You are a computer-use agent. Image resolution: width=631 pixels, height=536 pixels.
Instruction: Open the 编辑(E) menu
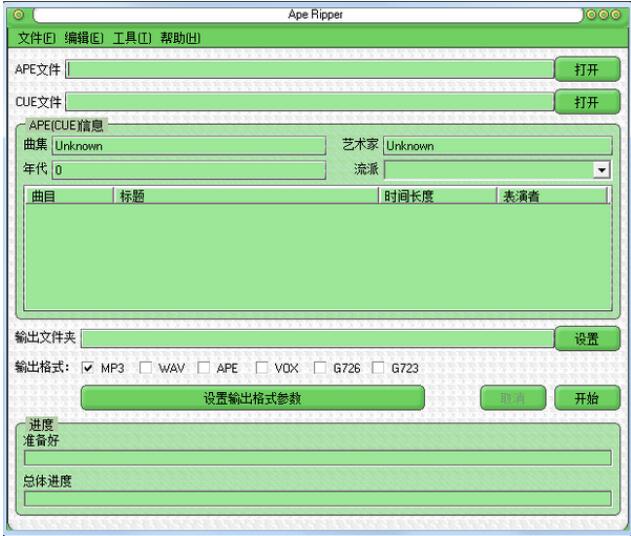click(x=84, y=38)
